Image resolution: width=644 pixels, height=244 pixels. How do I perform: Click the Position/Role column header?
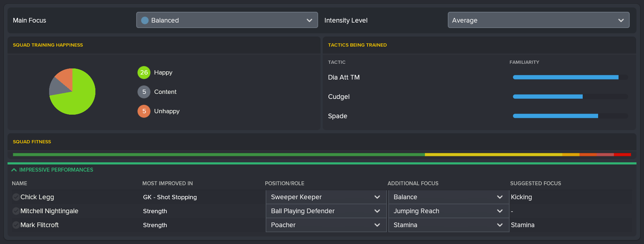pyautogui.click(x=284, y=183)
